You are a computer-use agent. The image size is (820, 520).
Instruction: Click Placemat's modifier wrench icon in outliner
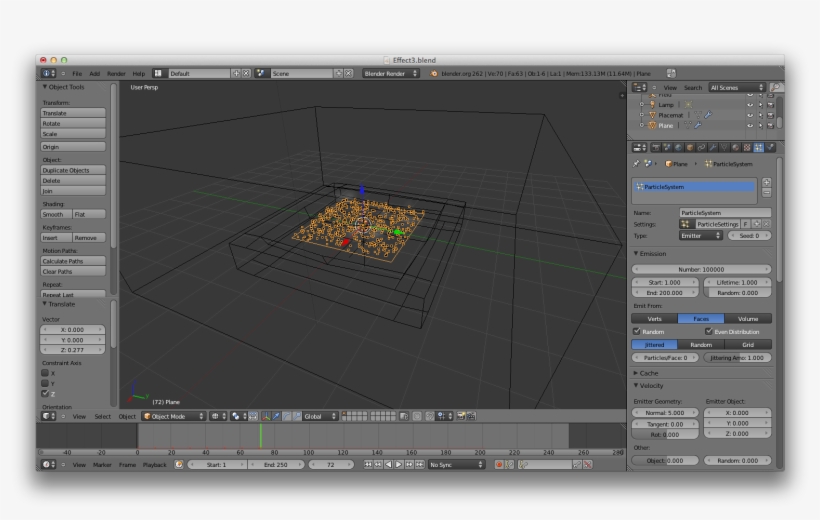click(708, 115)
